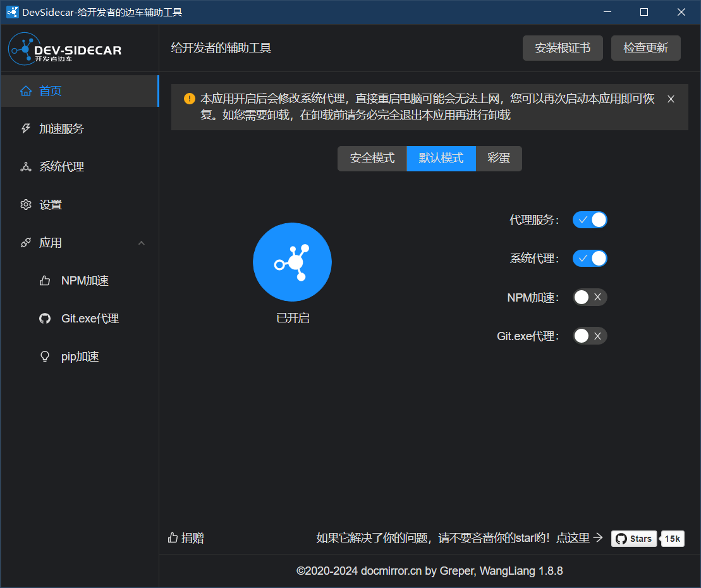This screenshot has height=588, width=701.
Task: Collapse the 应用 submenu chevron
Action: pyautogui.click(x=142, y=243)
